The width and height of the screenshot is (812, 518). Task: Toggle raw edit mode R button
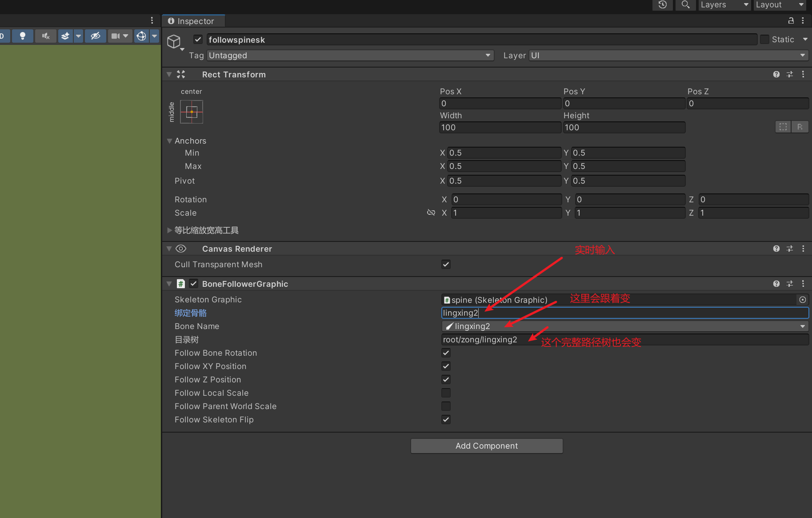800,127
